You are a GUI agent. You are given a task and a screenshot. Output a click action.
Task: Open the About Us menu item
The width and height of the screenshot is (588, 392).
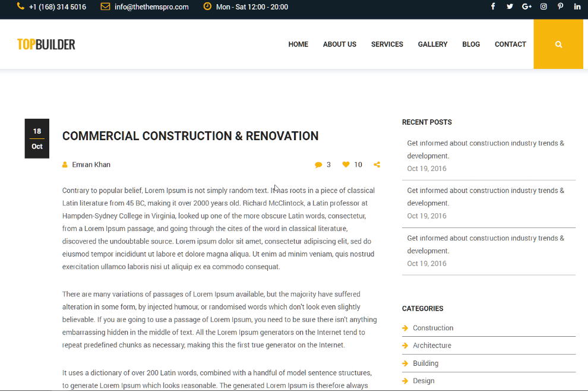[x=339, y=45]
